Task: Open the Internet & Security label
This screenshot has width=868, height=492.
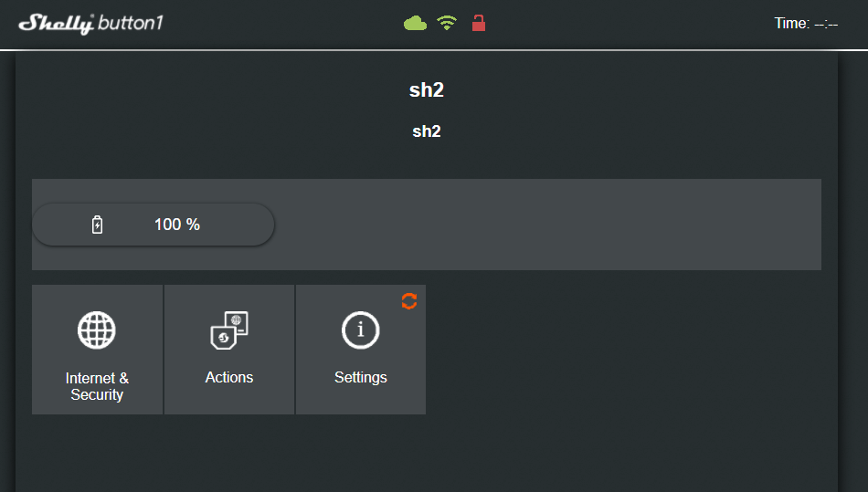Action: pyautogui.click(x=97, y=386)
